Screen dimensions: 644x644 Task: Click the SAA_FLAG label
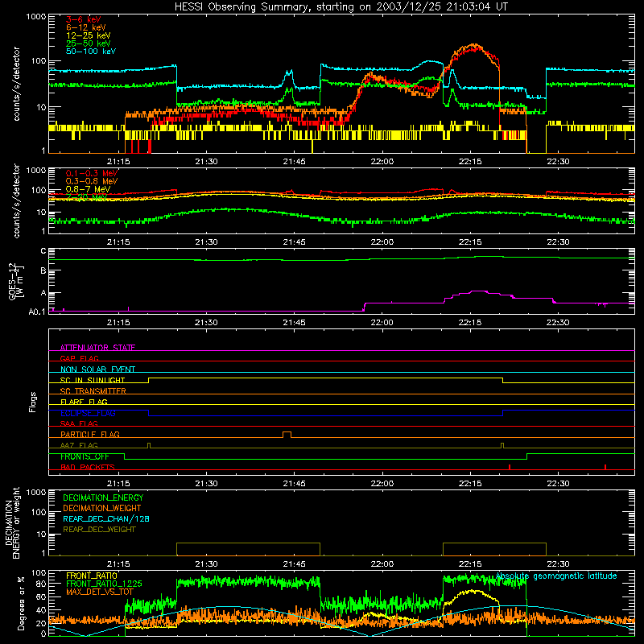79,423
